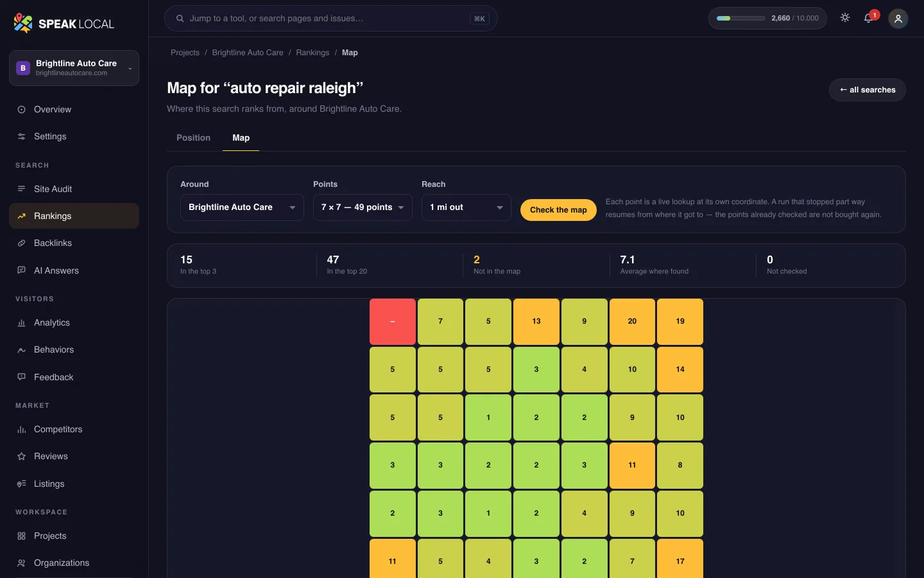Click the Speak Local logo

click(64, 24)
